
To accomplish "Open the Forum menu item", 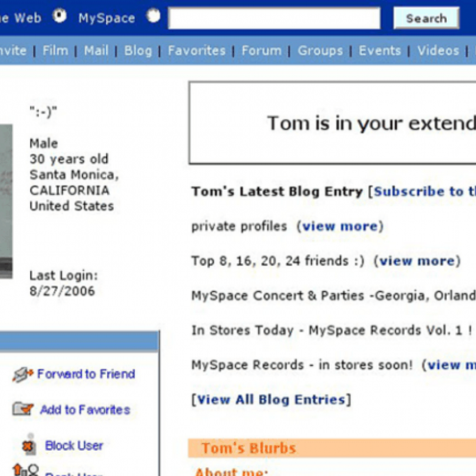I will 262,51.
